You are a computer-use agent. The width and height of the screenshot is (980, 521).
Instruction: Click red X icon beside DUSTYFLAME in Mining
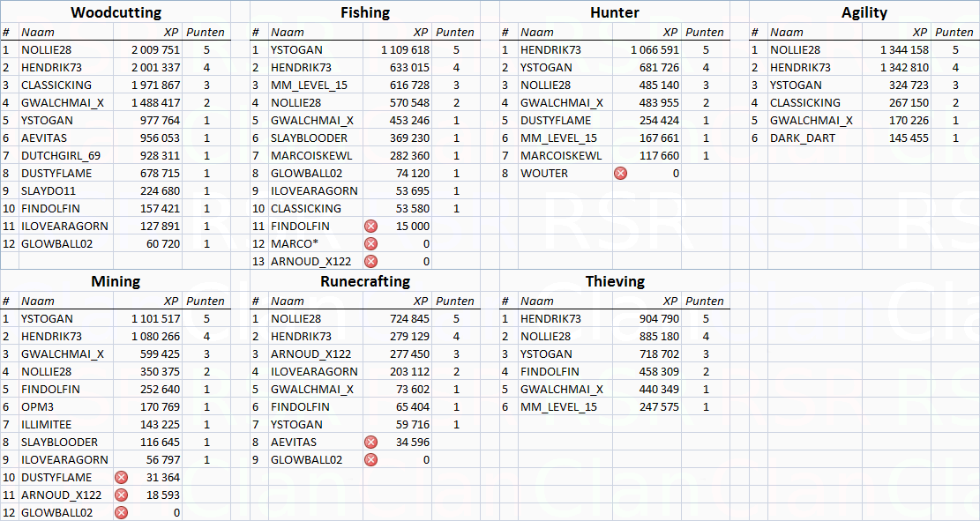click(x=121, y=478)
